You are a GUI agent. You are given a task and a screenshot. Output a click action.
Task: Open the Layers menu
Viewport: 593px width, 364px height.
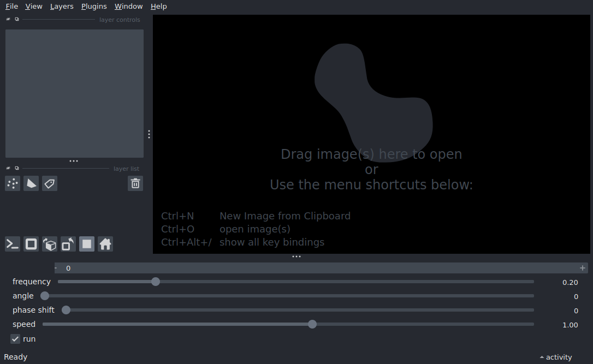62,7
